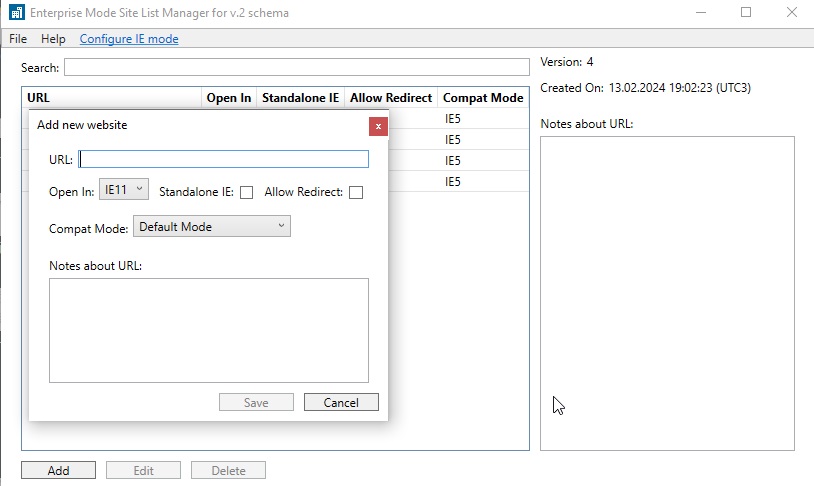
Task: Enable the Standalone IE checkbox
Action: pyautogui.click(x=247, y=193)
